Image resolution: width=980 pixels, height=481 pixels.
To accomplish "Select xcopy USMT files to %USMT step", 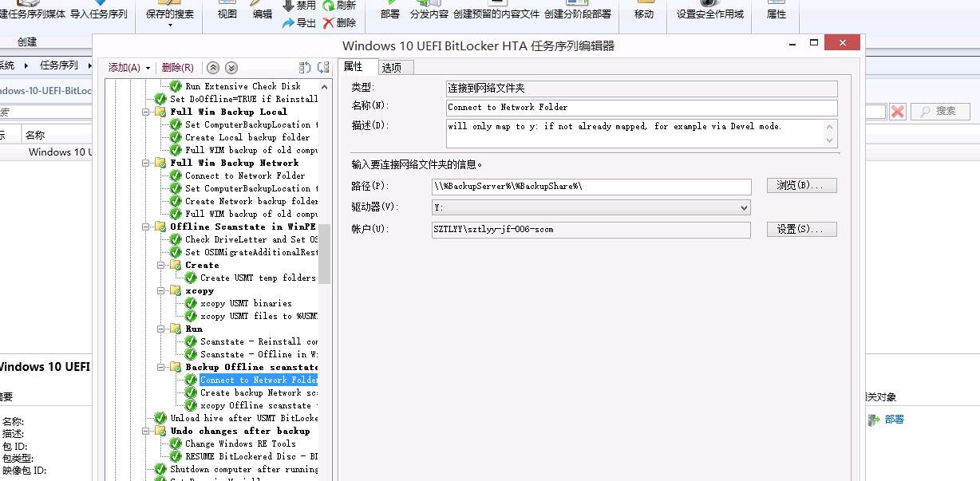I will click(x=259, y=316).
